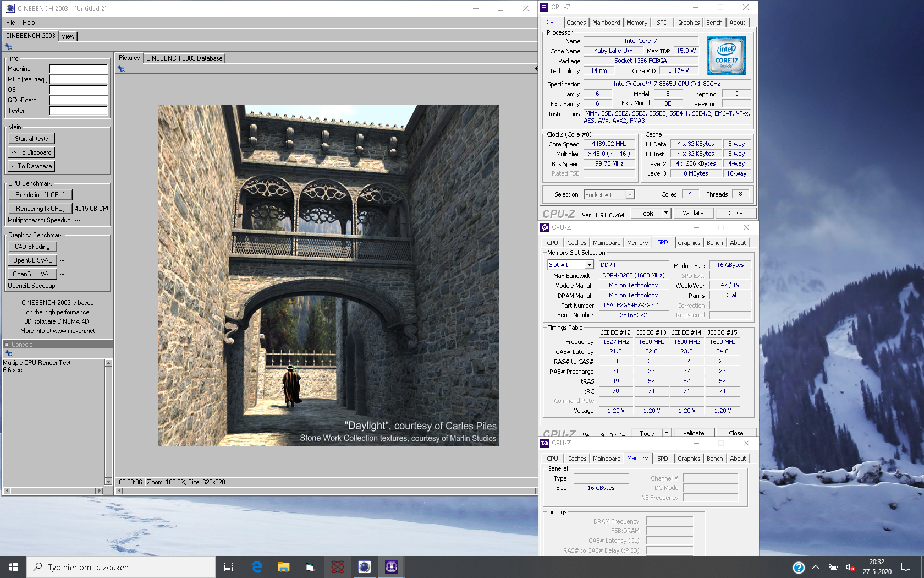
Task: Click console horizontal scrollbar right arrow
Action: click(99, 490)
